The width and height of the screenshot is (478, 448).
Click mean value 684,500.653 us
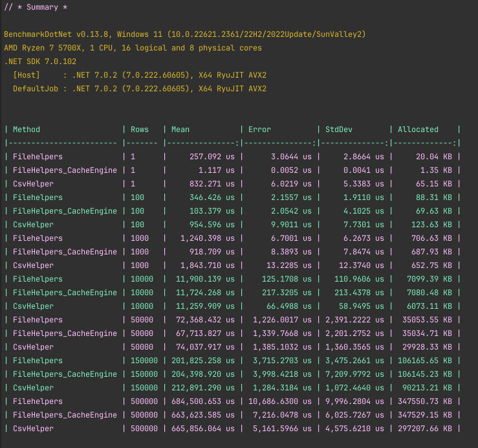(x=203, y=401)
